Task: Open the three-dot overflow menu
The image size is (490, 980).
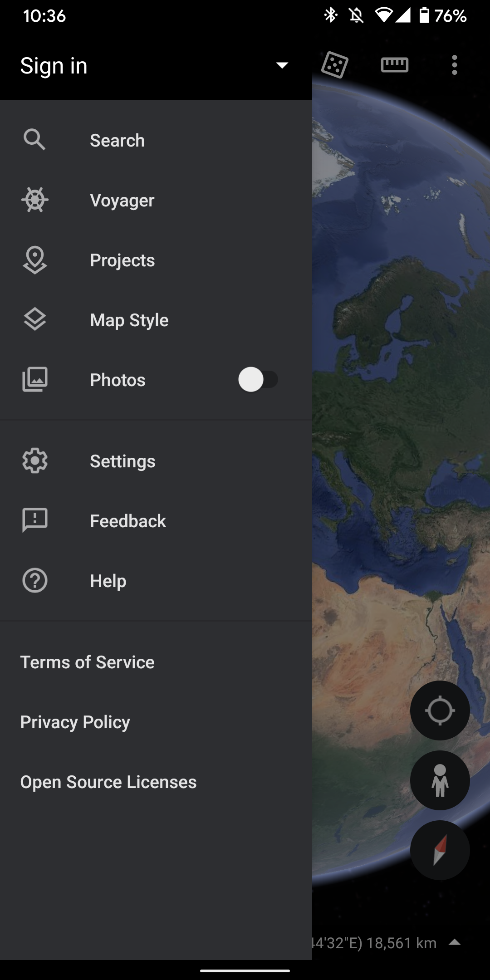Action: [x=454, y=65]
